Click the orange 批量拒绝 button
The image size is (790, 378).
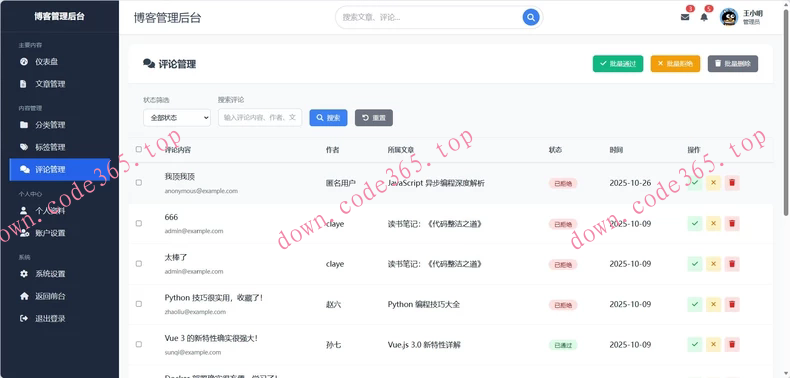click(675, 64)
